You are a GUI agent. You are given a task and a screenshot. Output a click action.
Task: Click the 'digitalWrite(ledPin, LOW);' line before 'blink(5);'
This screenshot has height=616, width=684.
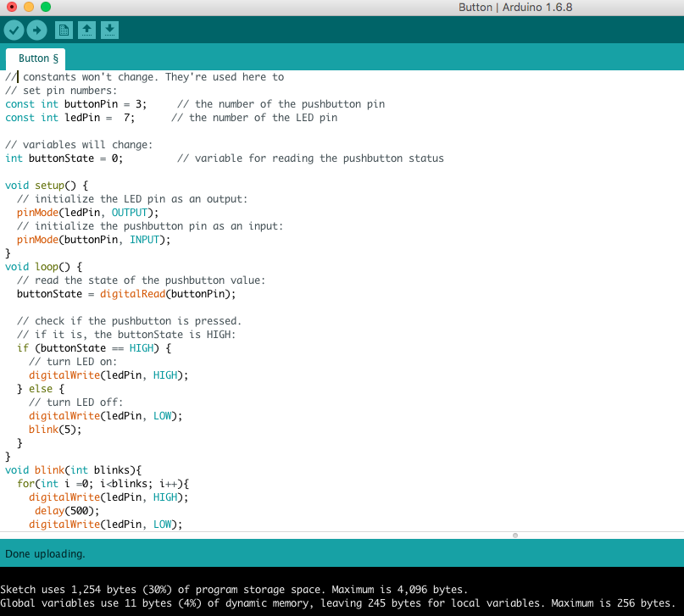[106, 416]
